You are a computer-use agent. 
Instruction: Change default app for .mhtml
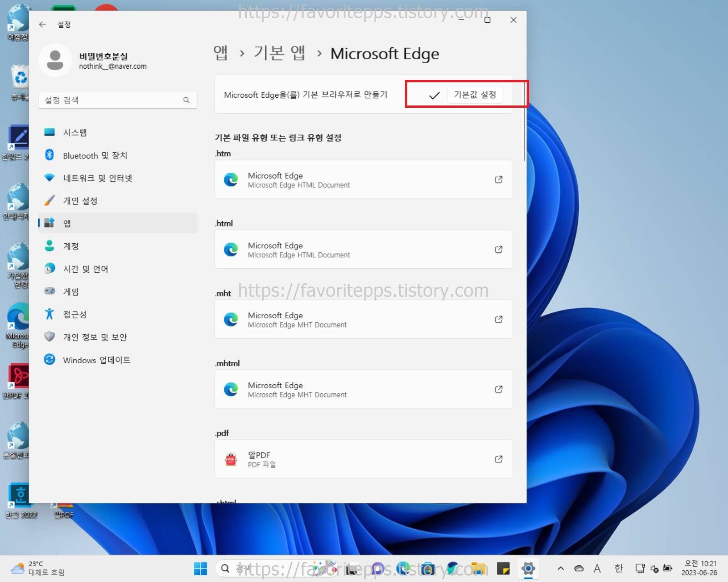[x=363, y=389]
